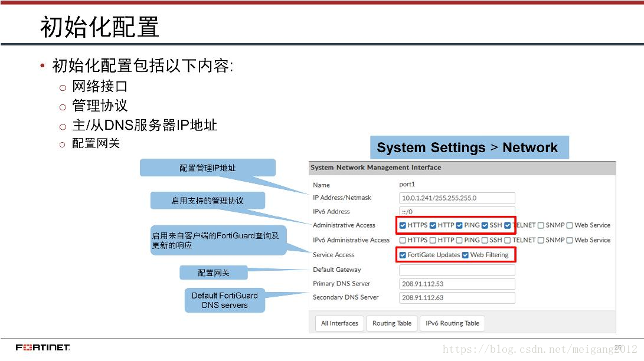Uncheck HTTP under Administrative Access
Image resolution: width=644 pixels, height=361 pixels.
point(433,225)
